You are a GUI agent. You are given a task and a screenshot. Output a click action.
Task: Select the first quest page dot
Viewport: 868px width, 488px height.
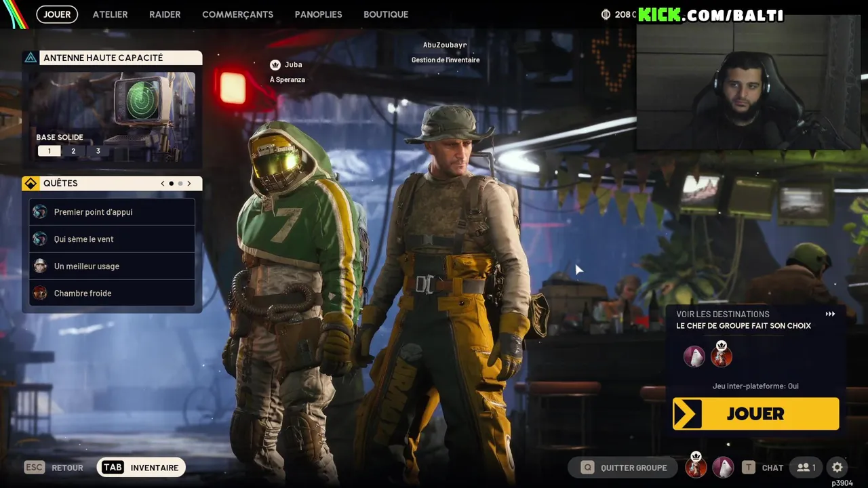[x=171, y=184]
